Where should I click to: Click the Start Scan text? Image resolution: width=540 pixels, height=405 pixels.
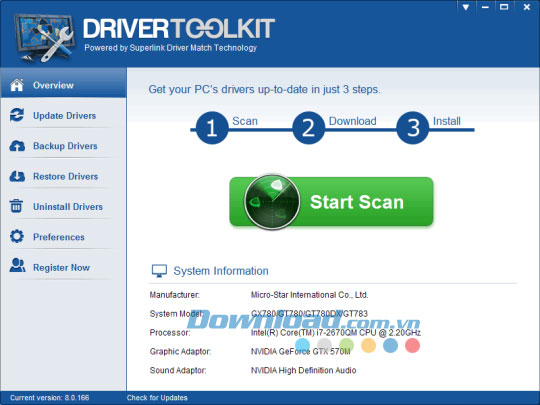pos(357,202)
